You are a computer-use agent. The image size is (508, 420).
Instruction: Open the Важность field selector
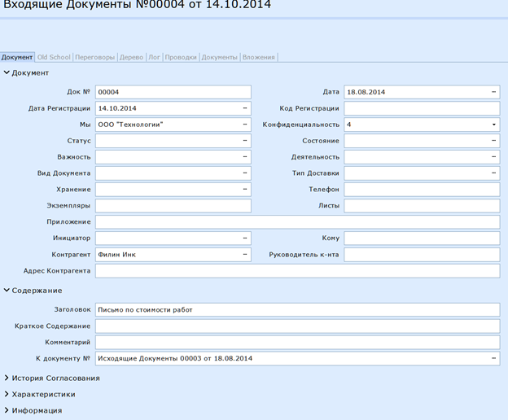(245, 157)
